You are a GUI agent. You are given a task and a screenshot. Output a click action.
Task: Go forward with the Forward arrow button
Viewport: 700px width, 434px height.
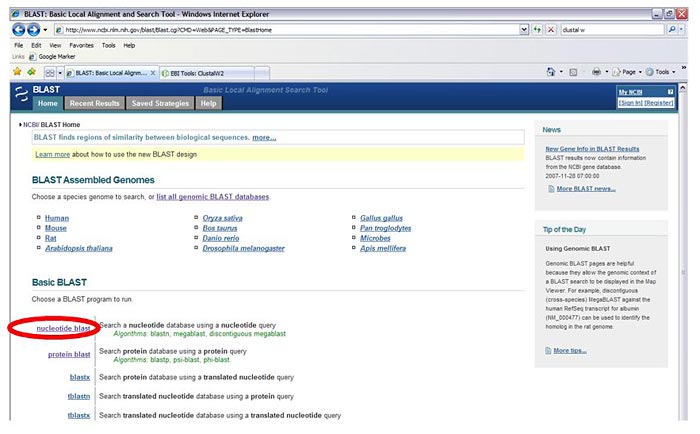click(x=33, y=30)
